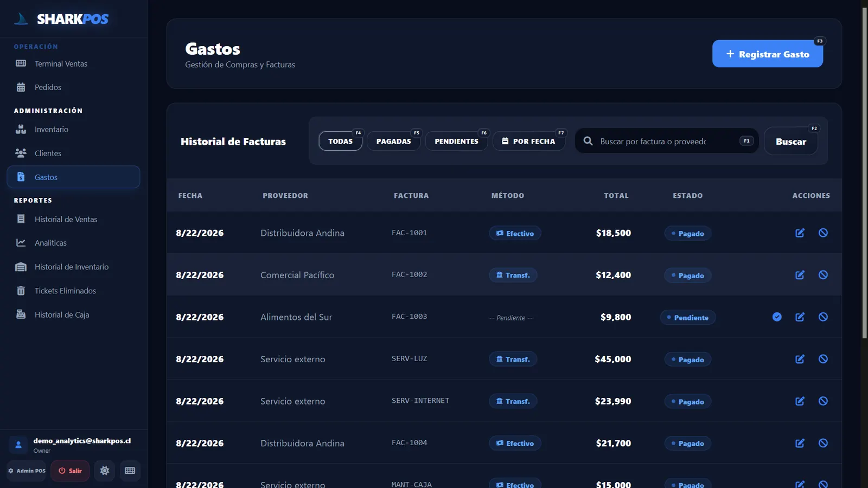
Task: Focus the invoice or provider search field
Action: click(667, 141)
